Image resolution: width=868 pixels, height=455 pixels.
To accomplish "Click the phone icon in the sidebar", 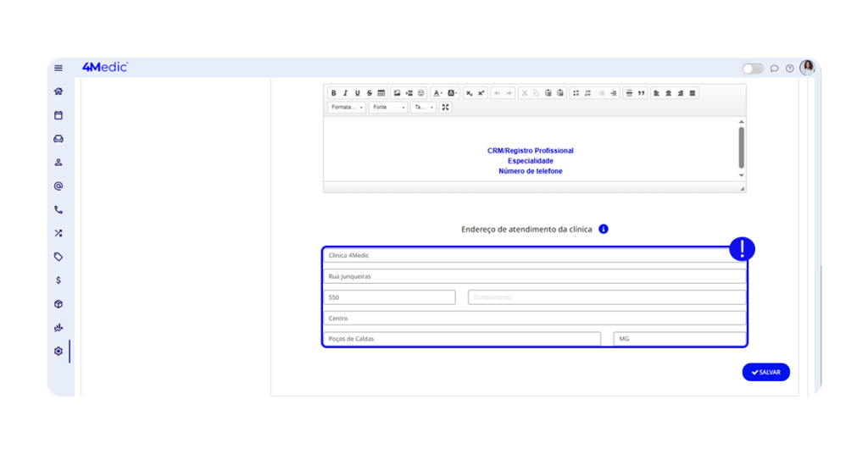I will [x=58, y=209].
